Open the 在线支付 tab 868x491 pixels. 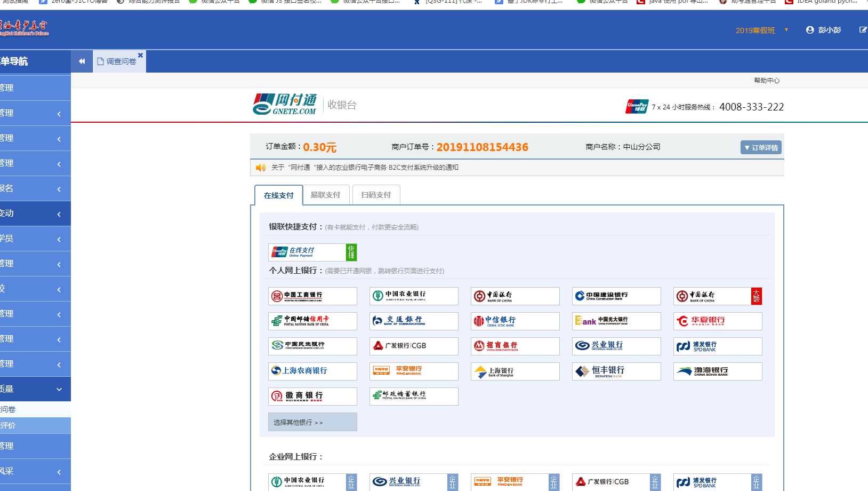click(x=279, y=195)
